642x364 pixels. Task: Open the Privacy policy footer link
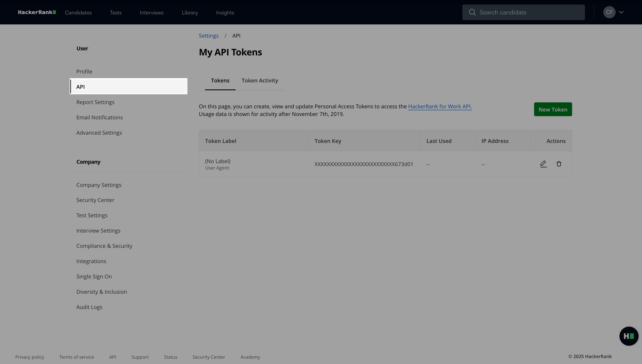coord(30,357)
